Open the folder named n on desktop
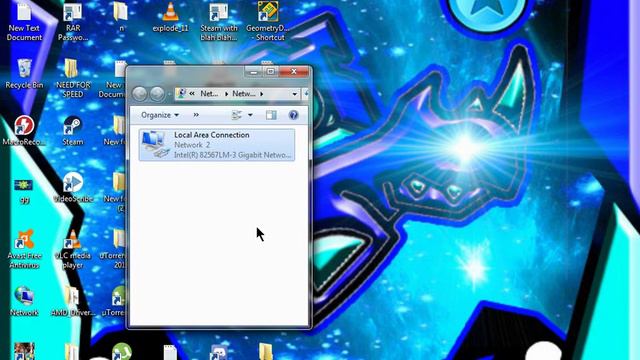Image resolution: width=640 pixels, height=360 pixels. (121, 17)
